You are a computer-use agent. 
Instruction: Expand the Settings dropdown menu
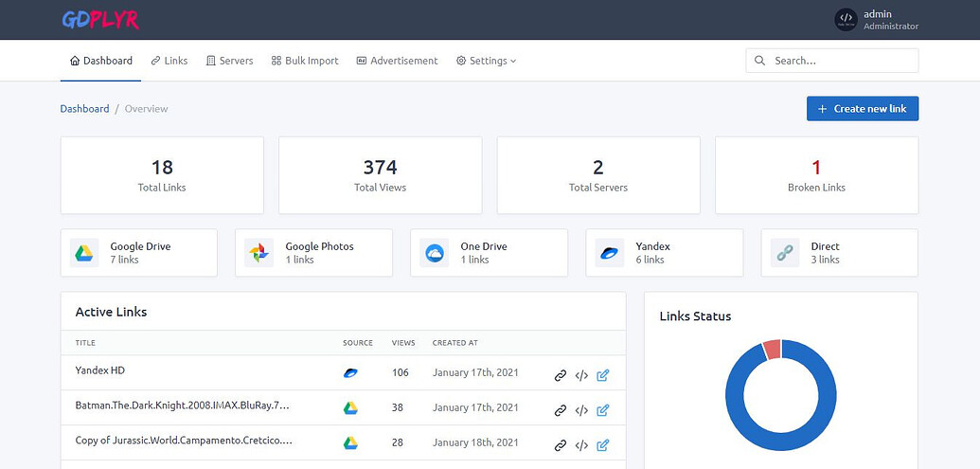tap(487, 61)
